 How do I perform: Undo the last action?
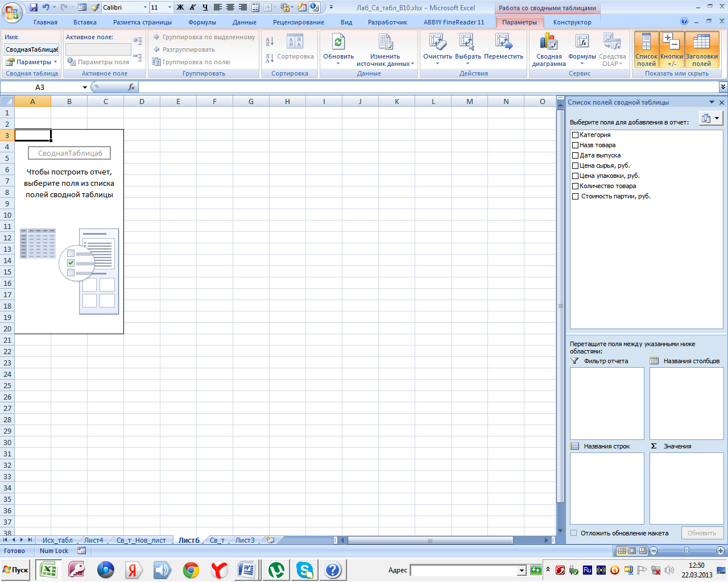pos(45,7)
